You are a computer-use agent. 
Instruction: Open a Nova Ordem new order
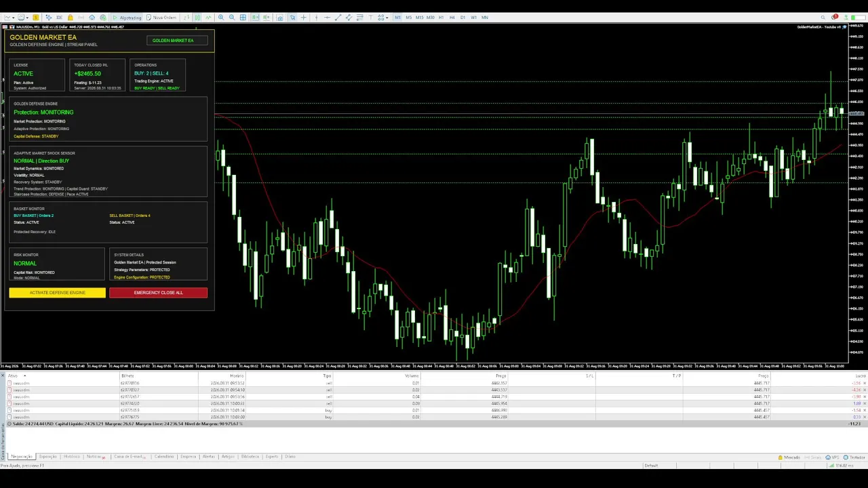point(161,18)
